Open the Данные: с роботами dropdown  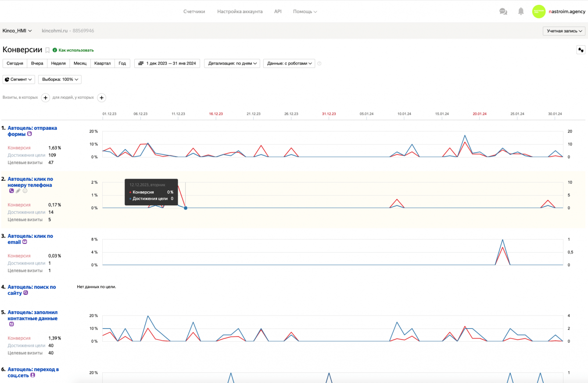[x=289, y=64]
